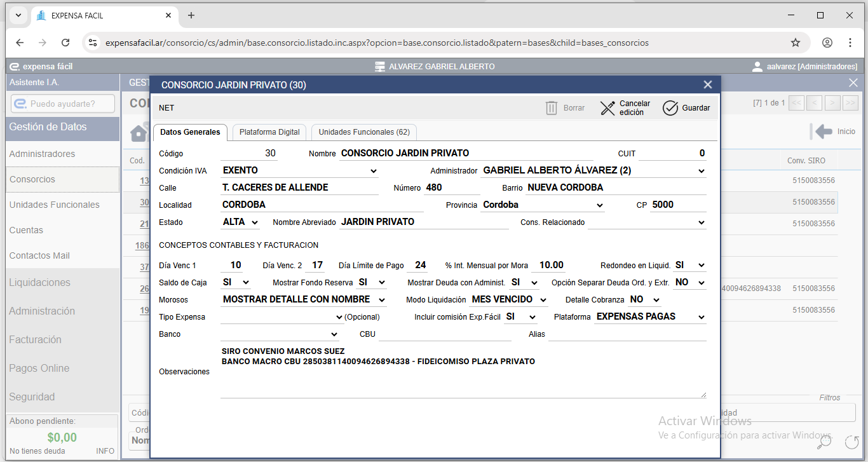
Task: Open the Unidades Funcionales (62) tab
Action: pos(363,132)
